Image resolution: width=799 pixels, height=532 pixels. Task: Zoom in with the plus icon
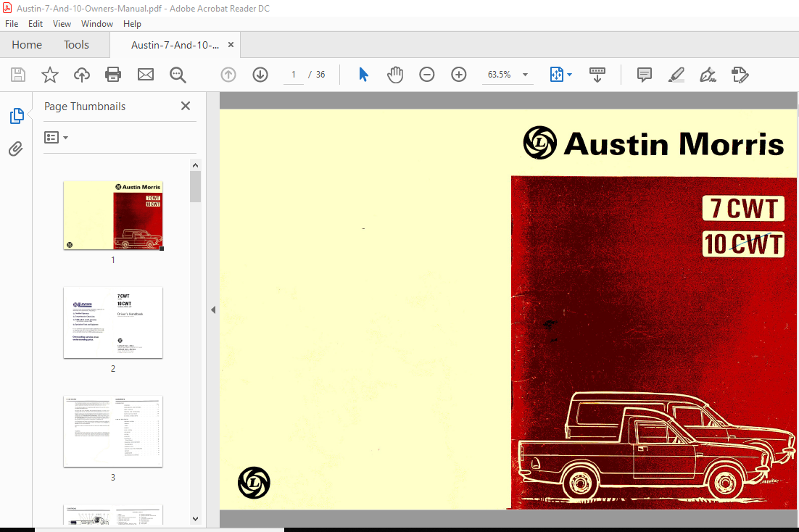click(x=459, y=75)
